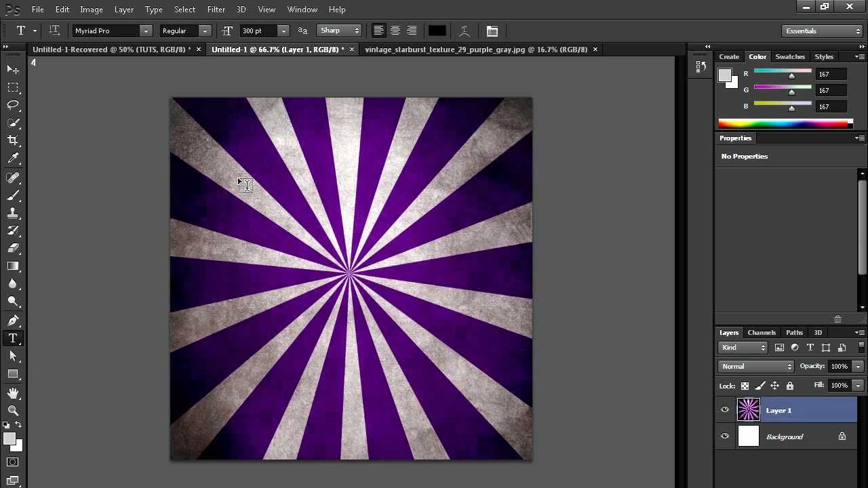Center the text alignment
This screenshot has width=868, height=488.
click(x=395, y=30)
